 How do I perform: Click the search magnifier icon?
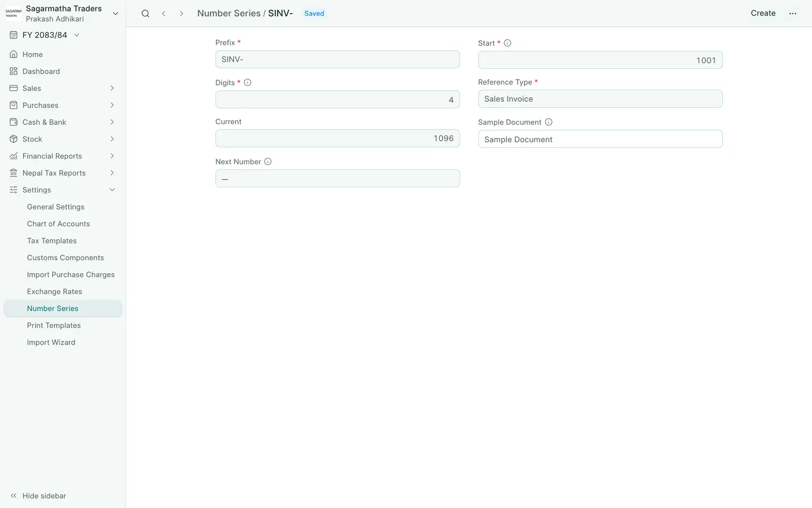(145, 14)
